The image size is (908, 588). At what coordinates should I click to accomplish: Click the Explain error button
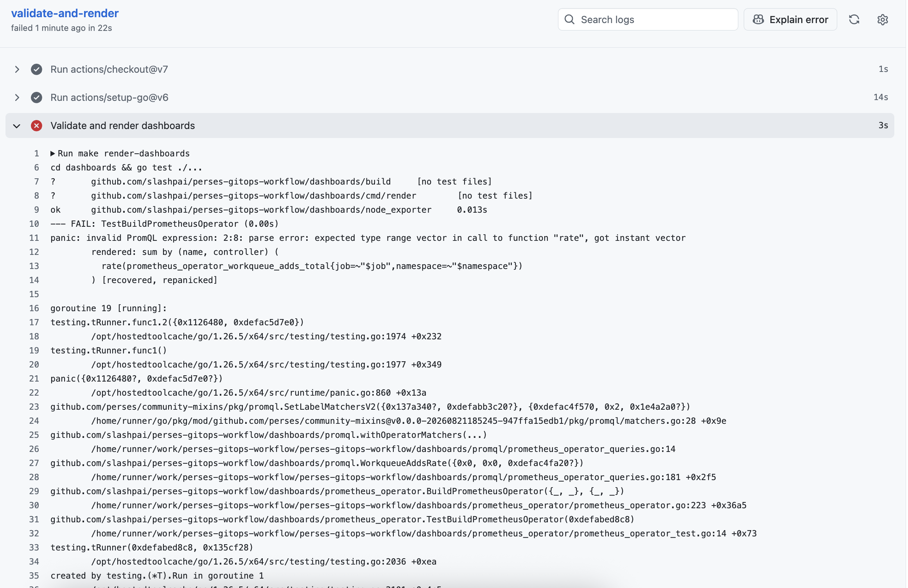point(790,20)
